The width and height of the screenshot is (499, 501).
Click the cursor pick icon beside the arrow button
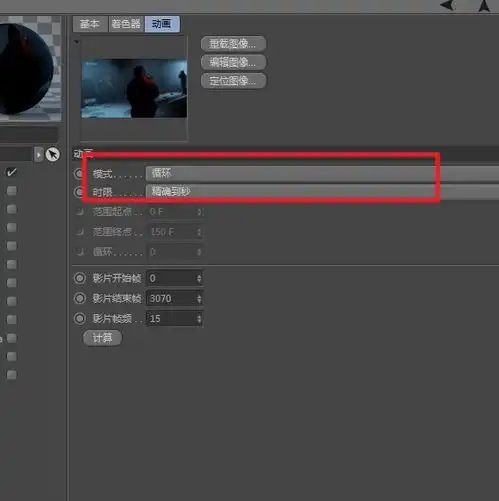(52, 154)
